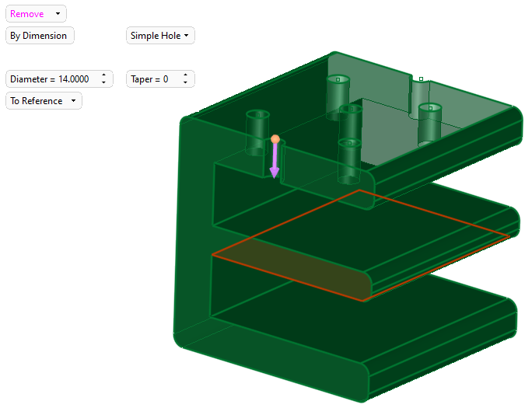This screenshot has width=532, height=408.
Task: Decrease Diameter value with down arrow
Action: point(103,82)
